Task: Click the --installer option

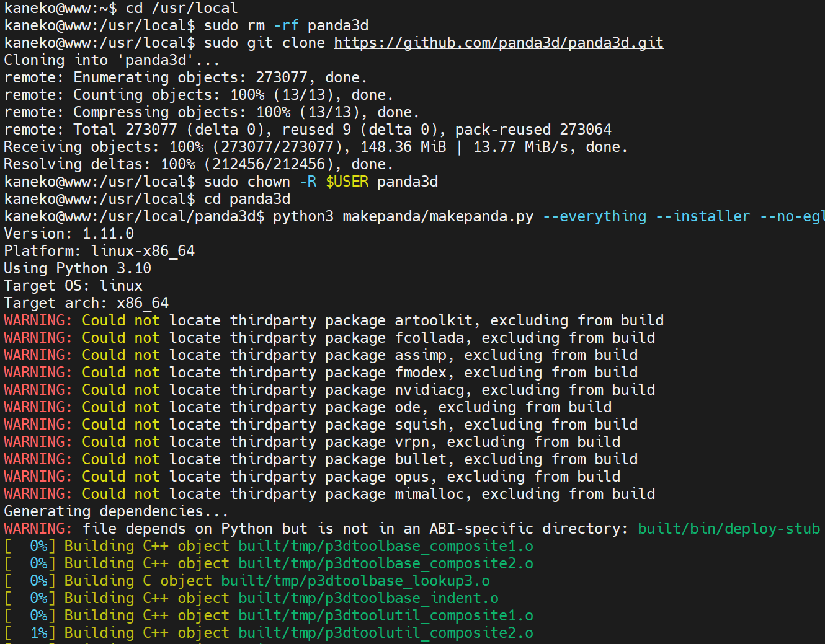Action: (703, 216)
